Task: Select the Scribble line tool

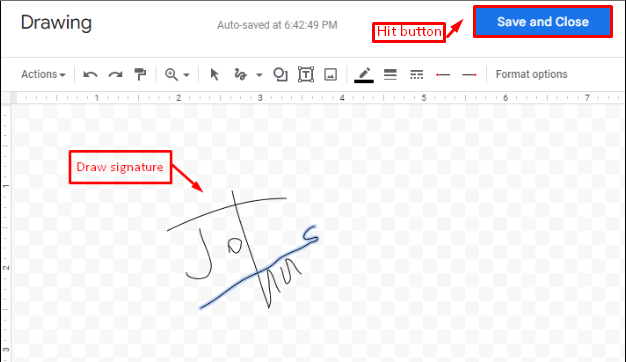Action: tap(240, 74)
